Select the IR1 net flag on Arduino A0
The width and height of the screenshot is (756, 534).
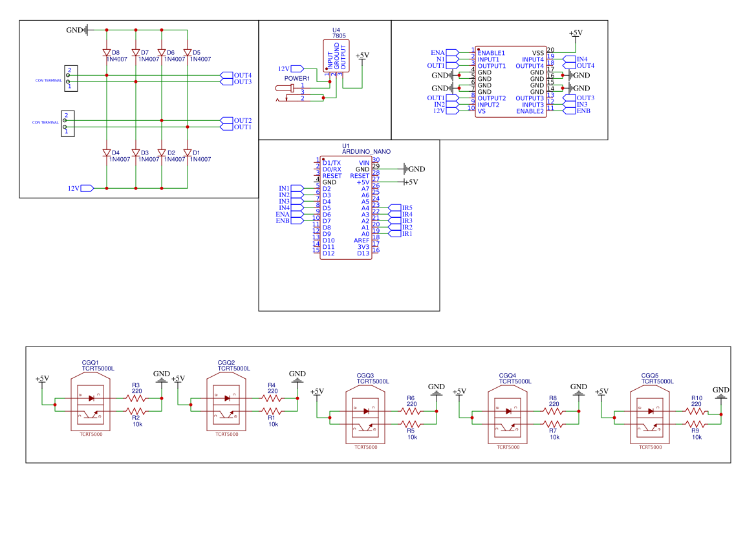point(400,234)
